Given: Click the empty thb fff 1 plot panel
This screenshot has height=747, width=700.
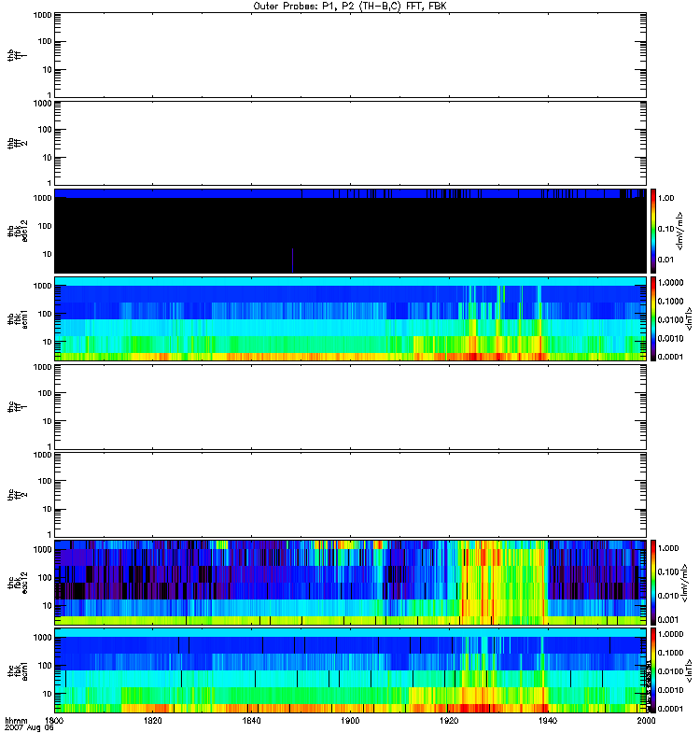Looking at the screenshot, I should (350, 55).
